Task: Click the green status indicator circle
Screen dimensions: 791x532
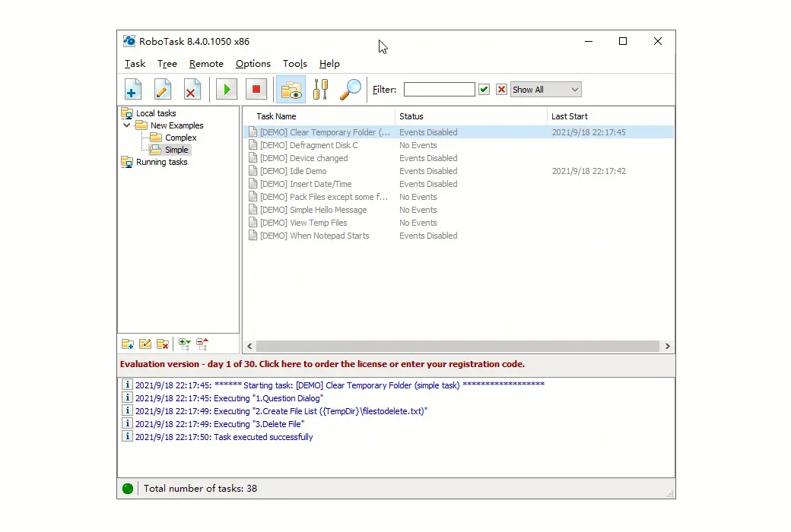Action: click(x=128, y=488)
